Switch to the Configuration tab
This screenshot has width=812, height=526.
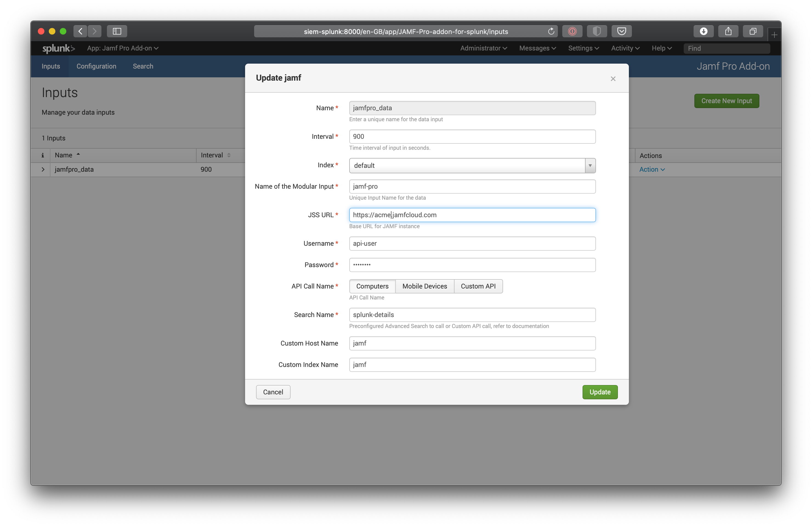pyautogui.click(x=96, y=66)
